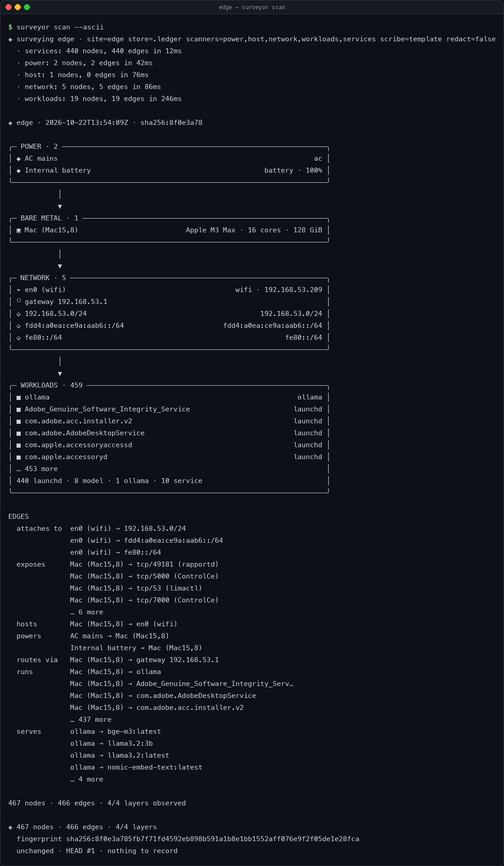Click the 'NETWORK · 5' box heading
Viewport: 504px width, 866px height.
(43, 278)
